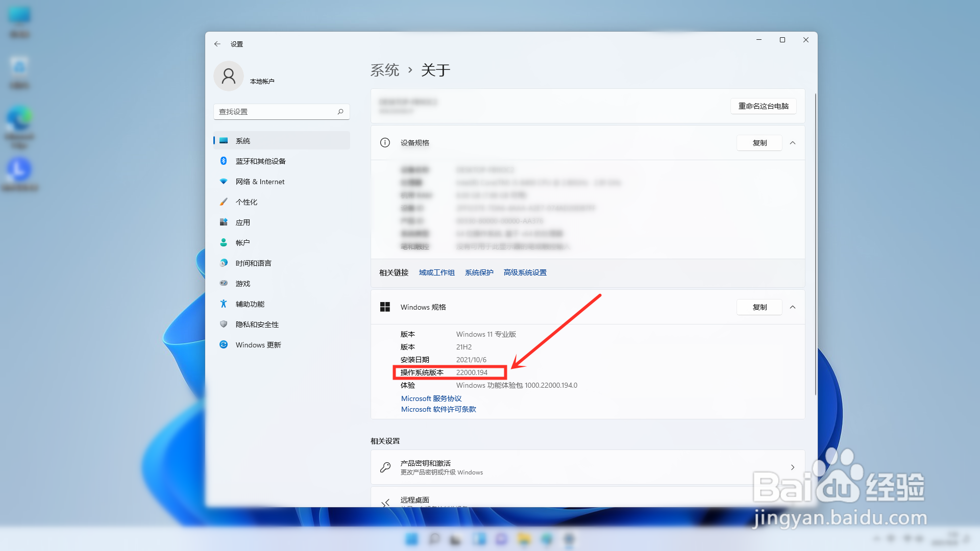
Task: Collapse the 设备规格 section
Action: (793, 143)
